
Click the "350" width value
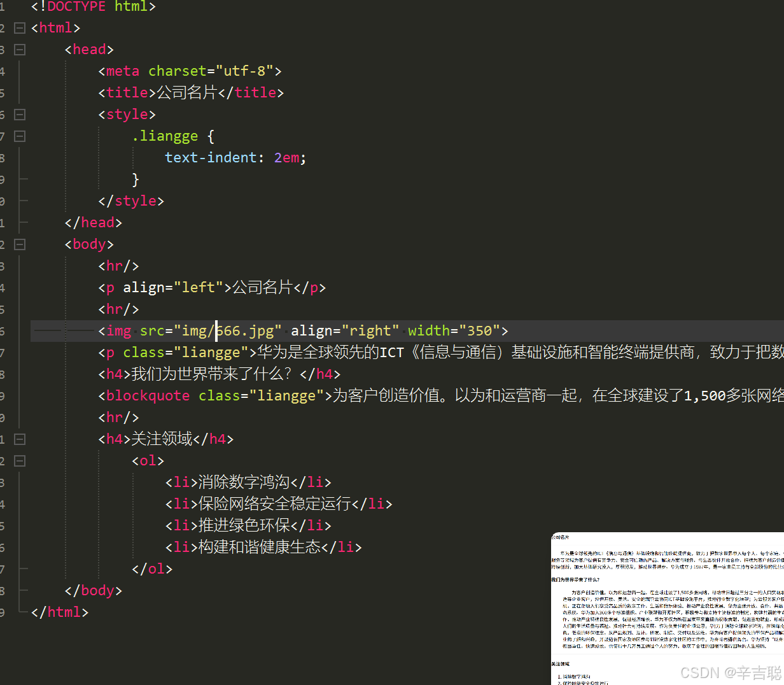[x=480, y=331]
